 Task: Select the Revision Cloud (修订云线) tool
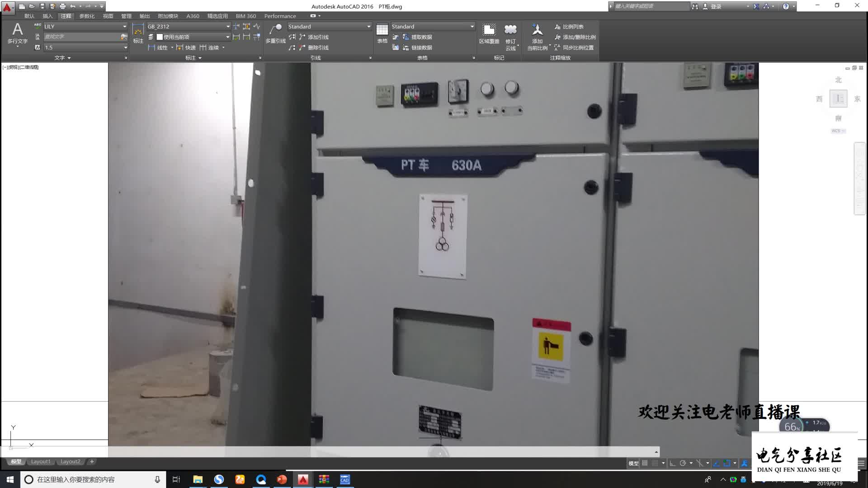(510, 36)
